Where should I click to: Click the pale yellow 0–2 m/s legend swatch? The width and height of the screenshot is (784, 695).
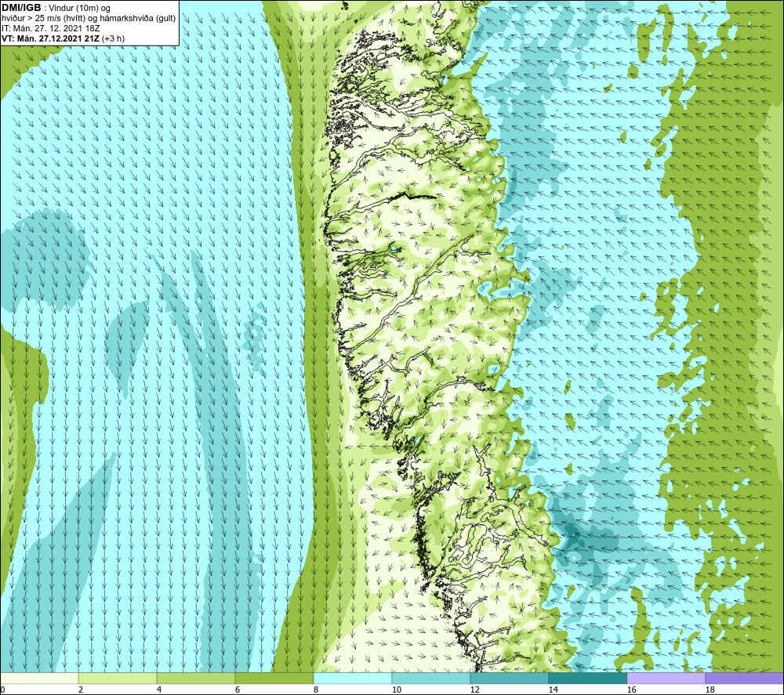pos(39,679)
